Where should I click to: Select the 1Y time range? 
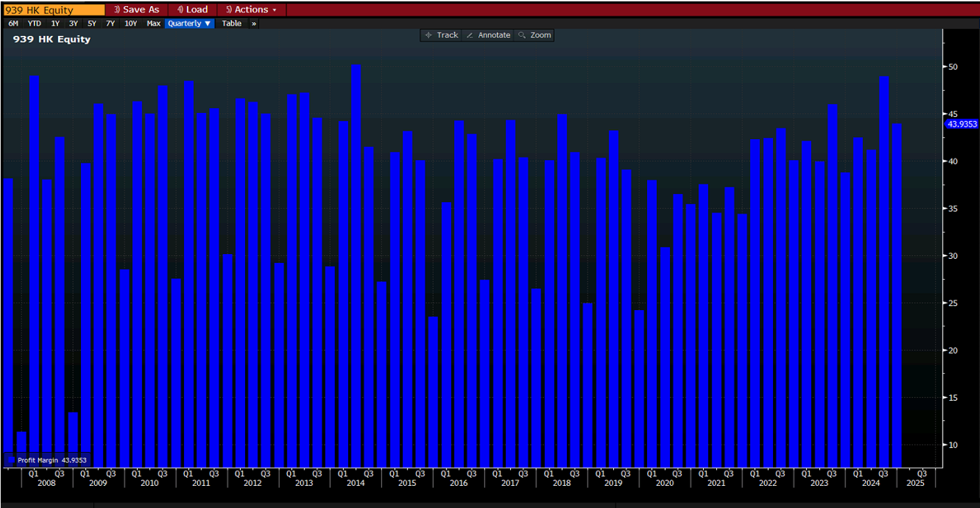(55, 24)
